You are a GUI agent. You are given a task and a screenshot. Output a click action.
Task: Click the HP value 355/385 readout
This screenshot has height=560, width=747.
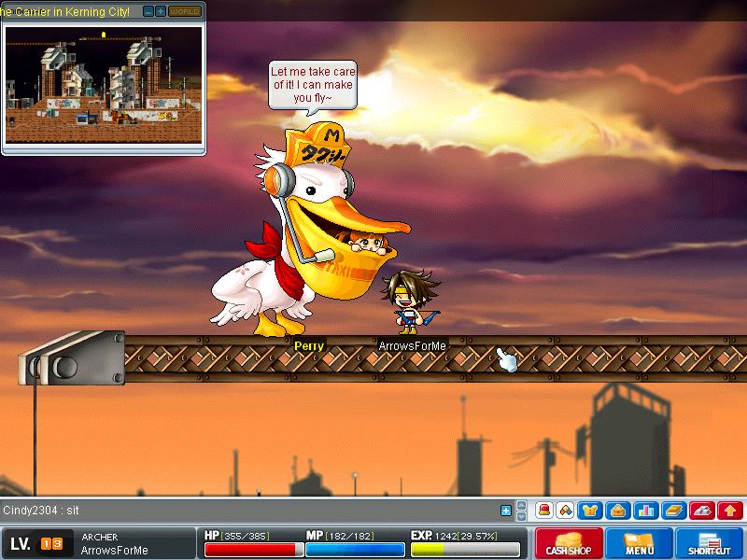[246, 536]
